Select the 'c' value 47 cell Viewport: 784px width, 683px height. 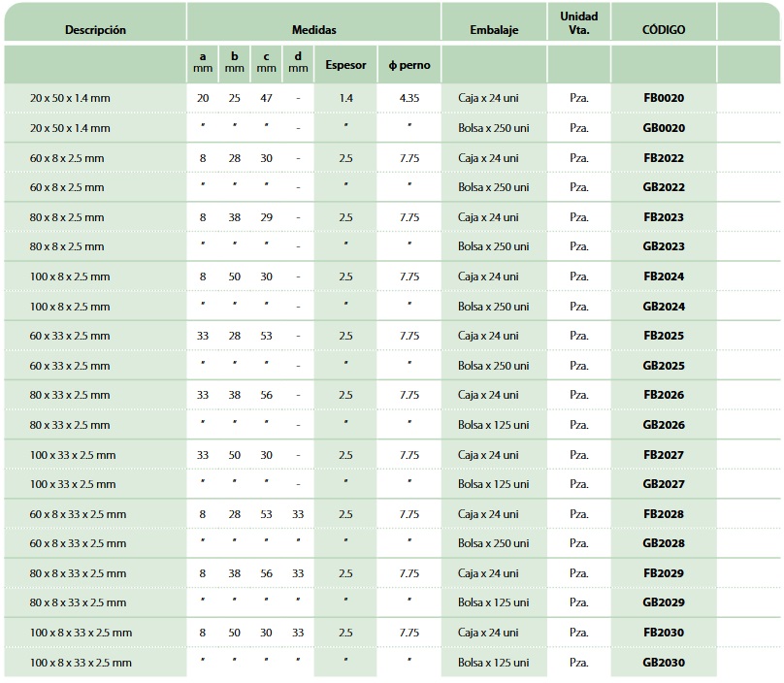tap(266, 98)
